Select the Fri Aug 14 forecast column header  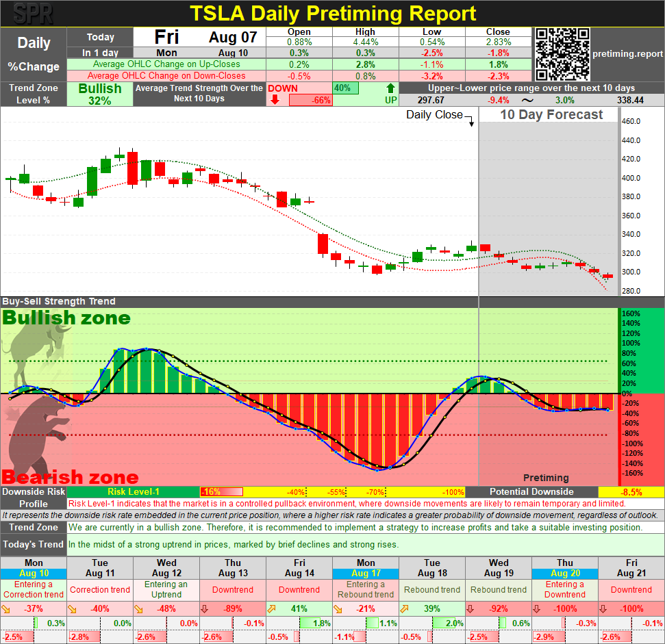tap(299, 568)
